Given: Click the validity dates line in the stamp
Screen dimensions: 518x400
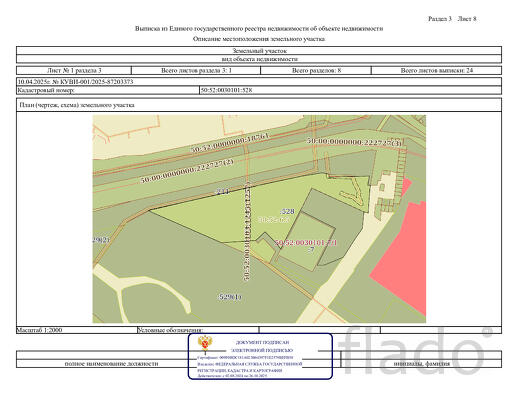Looking at the screenshot, I should [x=232, y=376].
